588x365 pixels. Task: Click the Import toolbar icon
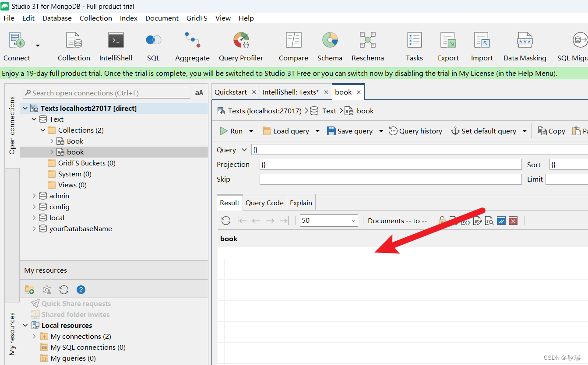pos(482,40)
